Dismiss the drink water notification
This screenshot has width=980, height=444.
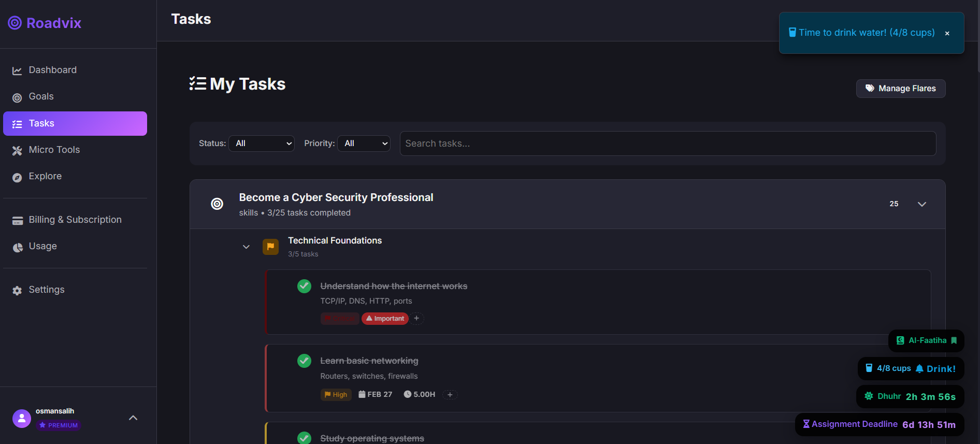click(947, 33)
